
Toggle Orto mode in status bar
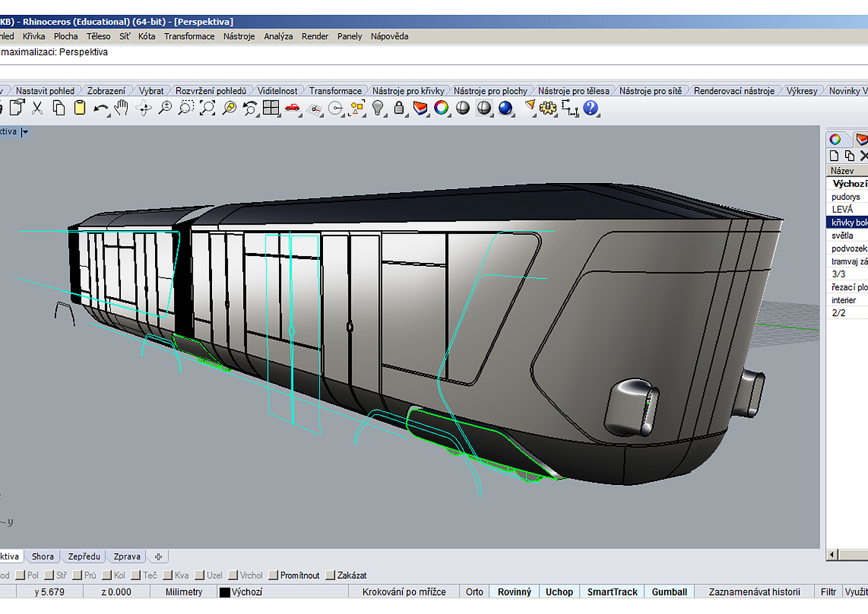click(x=474, y=592)
